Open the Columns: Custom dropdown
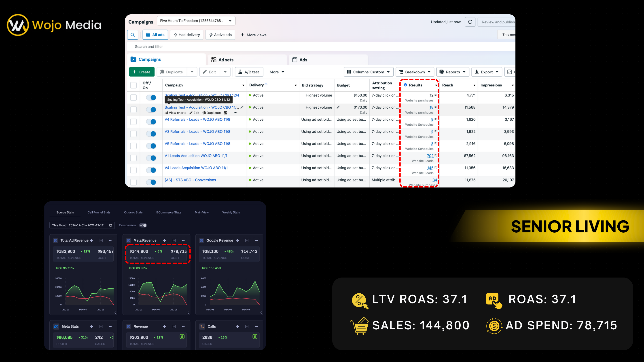 tap(368, 72)
